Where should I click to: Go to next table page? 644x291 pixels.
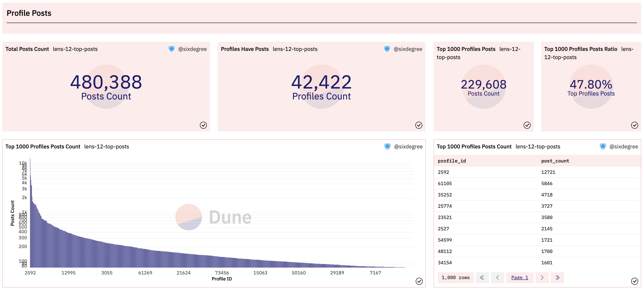[x=542, y=278]
